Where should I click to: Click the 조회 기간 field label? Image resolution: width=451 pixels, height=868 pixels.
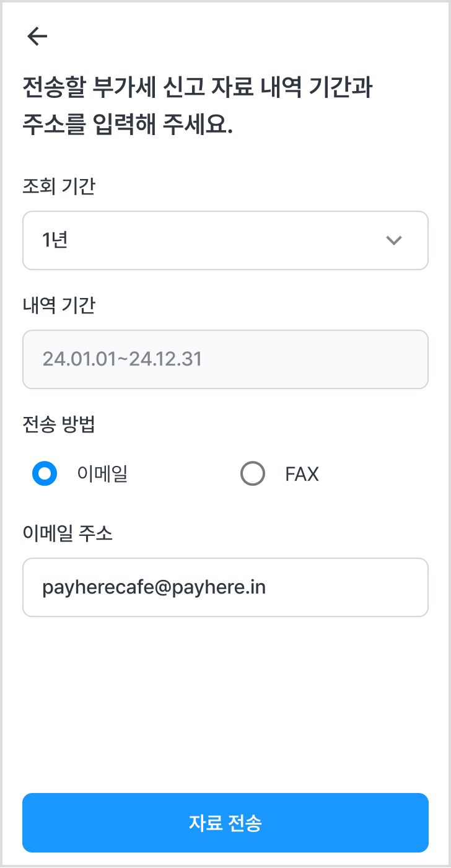pos(59,186)
